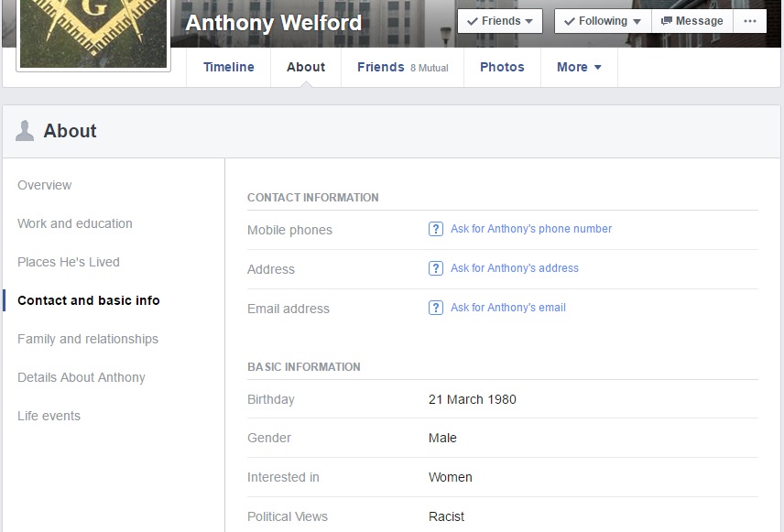Select Overview in the About sidebar

click(44, 185)
